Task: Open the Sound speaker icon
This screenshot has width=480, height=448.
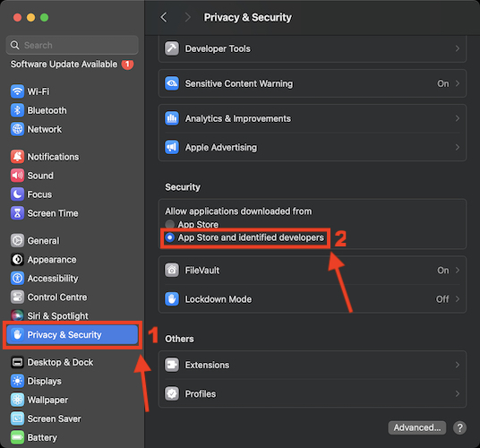Action: click(17, 176)
